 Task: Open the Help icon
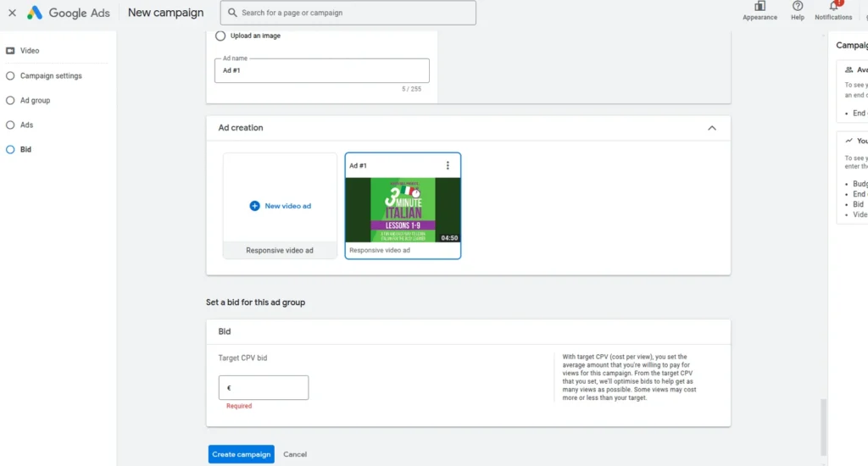coord(797,7)
